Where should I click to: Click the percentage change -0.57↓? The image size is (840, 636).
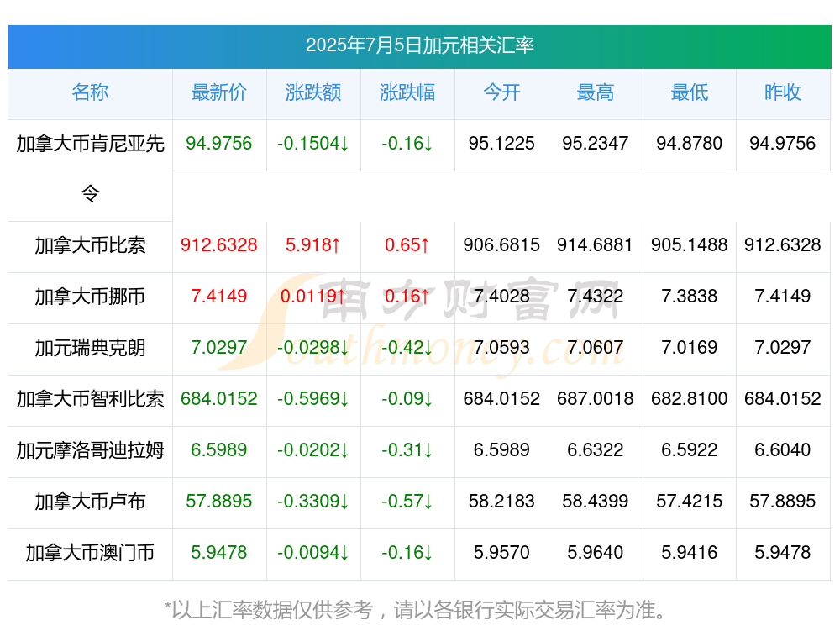click(x=407, y=502)
